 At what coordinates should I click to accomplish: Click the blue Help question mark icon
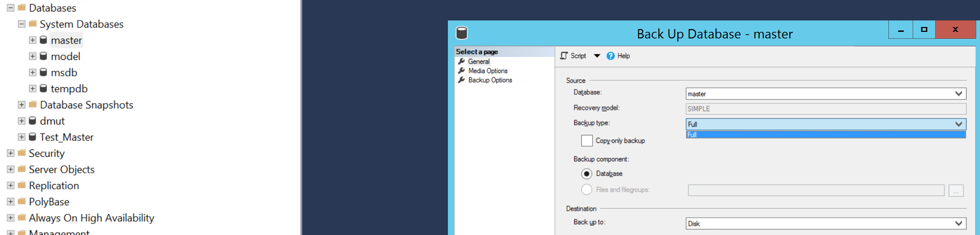pyautogui.click(x=610, y=56)
